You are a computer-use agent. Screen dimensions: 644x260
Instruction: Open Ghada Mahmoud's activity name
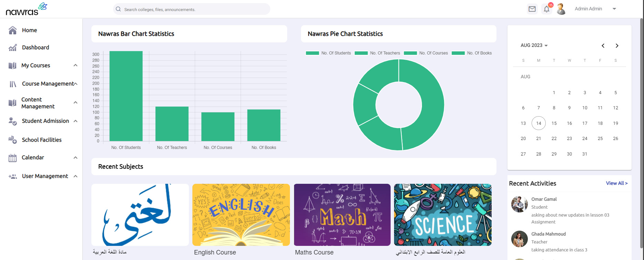549,234
